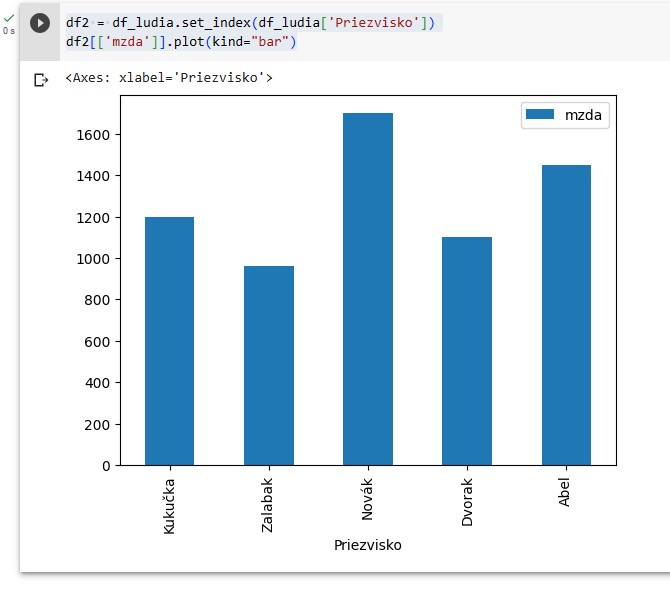The width and height of the screenshot is (670, 591).
Task: Run the cell with the play button
Action: (x=40, y=23)
